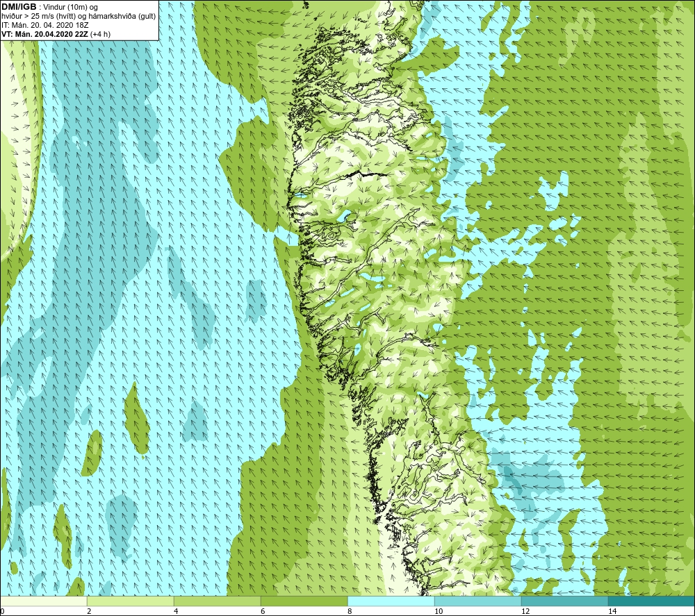Click the '(+4 h)' forecast offset text
This screenshot has width=695, height=616.
pyautogui.click(x=100, y=34)
